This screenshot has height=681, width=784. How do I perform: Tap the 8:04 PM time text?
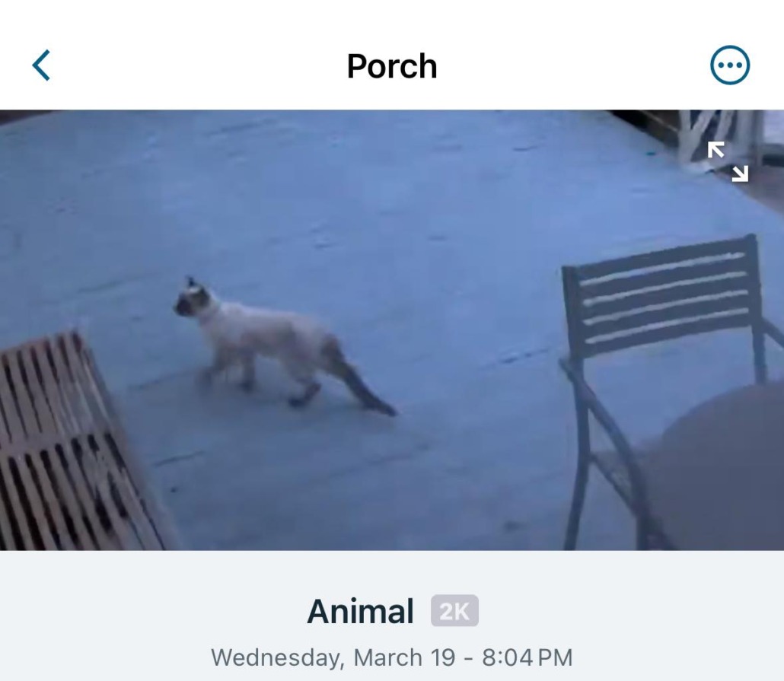pos(527,657)
